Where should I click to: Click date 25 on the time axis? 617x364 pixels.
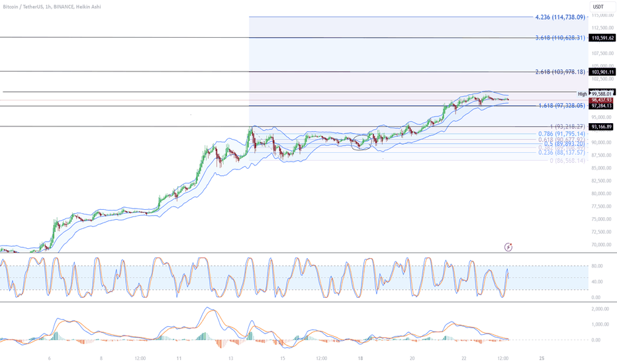point(542,359)
